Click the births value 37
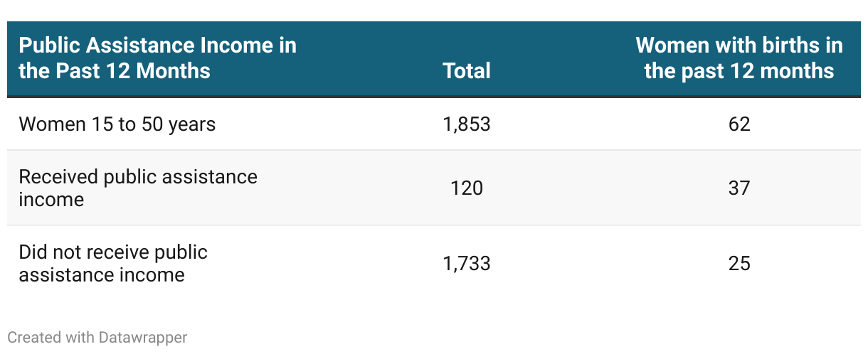The width and height of the screenshot is (868, 354). tap(739, 188)
